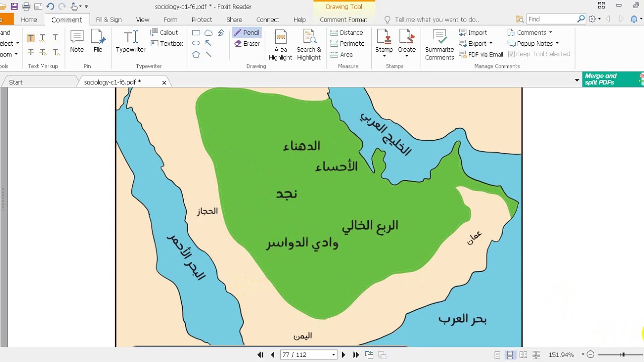Switch to facing pages view mode

click(523, 354)
